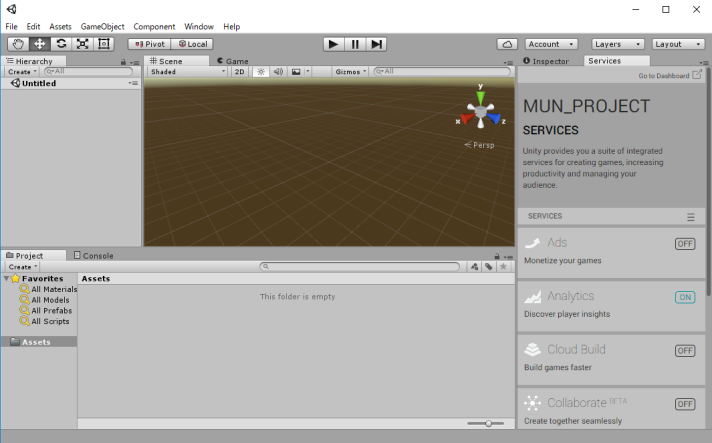Click the scene effects image icon
Screen dimensions: 712x443
point(296,72)
